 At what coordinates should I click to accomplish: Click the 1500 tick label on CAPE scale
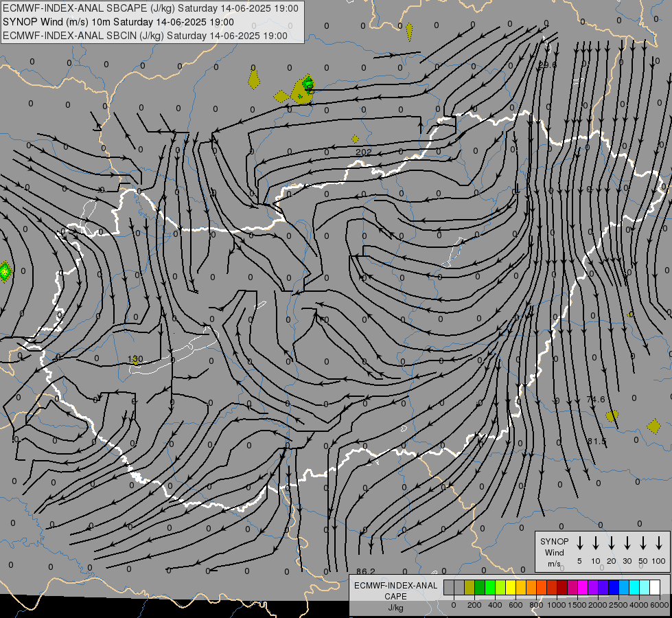(577, 605)
